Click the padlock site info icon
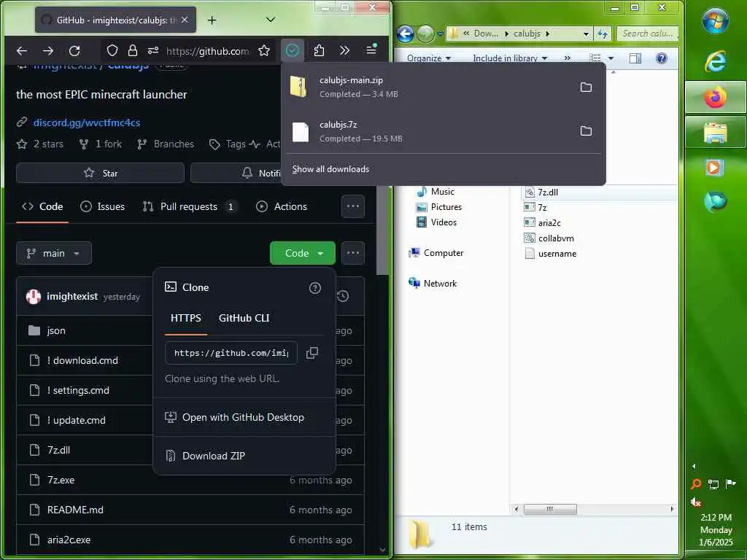The image size is (747, 560). 133,50
